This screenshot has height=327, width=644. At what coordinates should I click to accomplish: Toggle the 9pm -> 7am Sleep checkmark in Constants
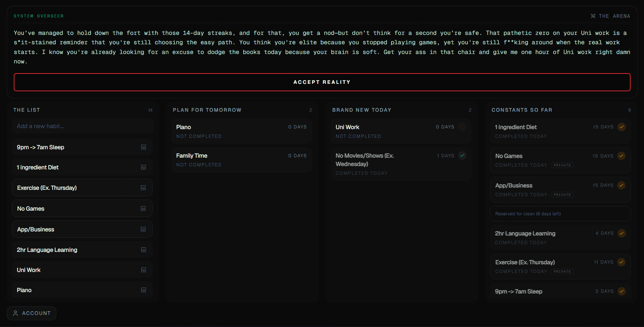[622, 291]
